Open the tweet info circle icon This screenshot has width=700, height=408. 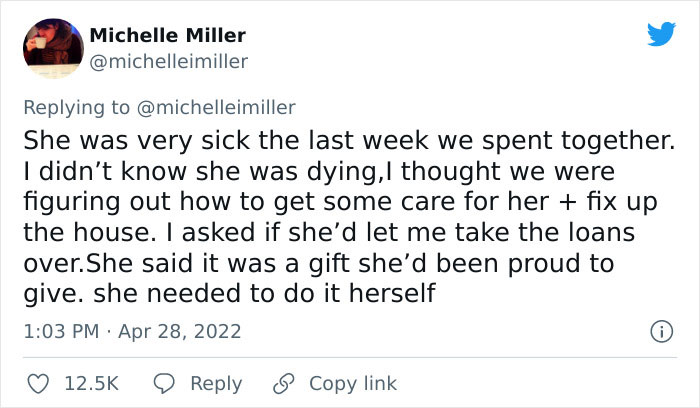click(660, 331)
